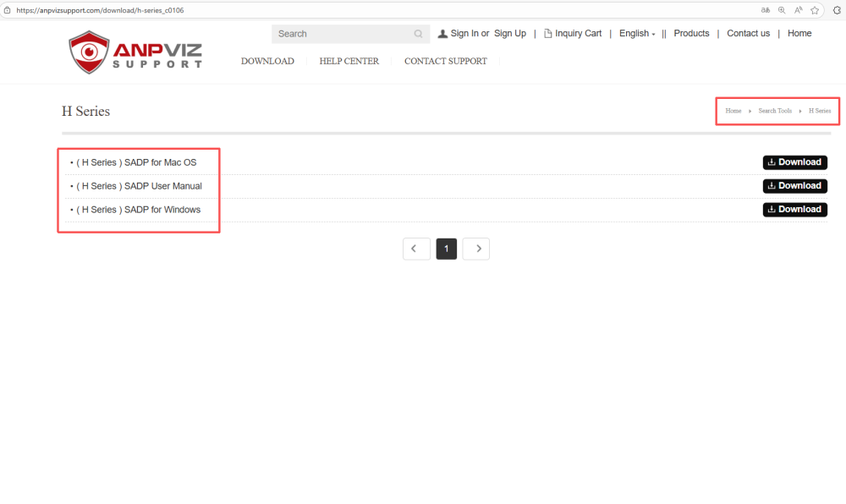Open the DOWNLOAD menu item

[267, 61]
